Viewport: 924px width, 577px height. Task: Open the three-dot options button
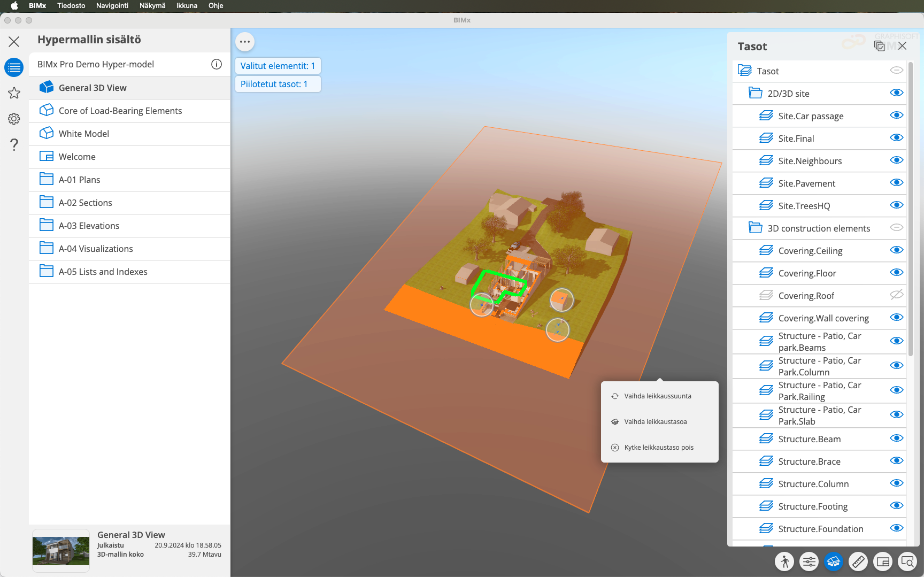[x=245, y=42]
